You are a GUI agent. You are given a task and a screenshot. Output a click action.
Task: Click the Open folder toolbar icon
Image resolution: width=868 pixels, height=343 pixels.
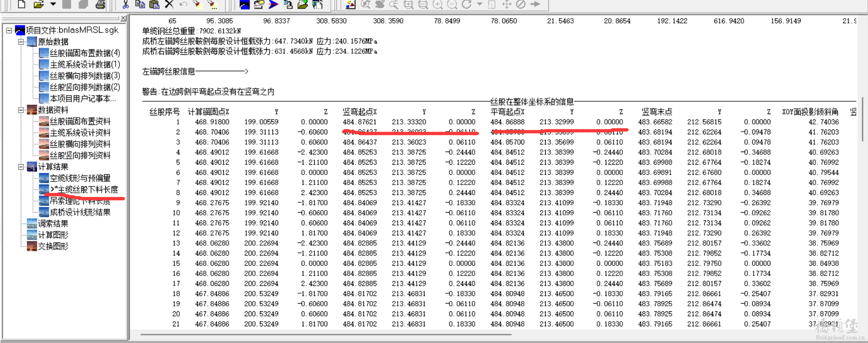tap(39, 5)
